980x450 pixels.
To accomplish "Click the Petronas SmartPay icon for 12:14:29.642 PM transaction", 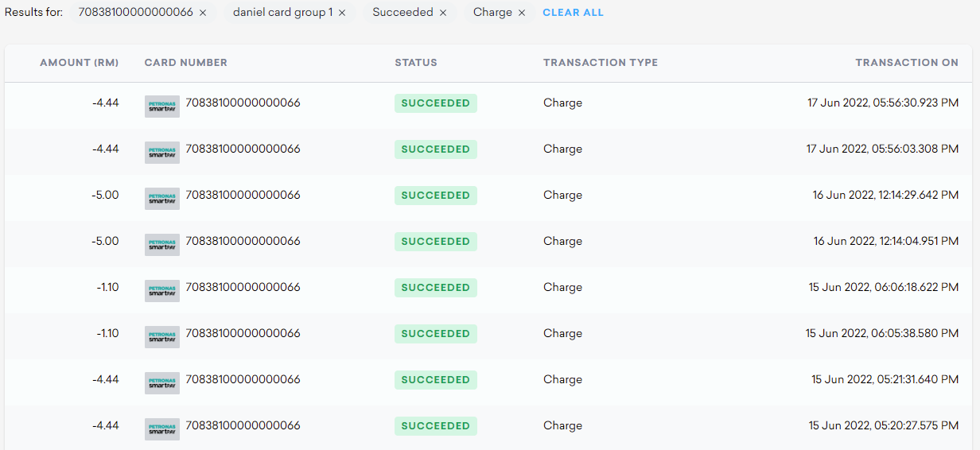I will coord(162,199).
